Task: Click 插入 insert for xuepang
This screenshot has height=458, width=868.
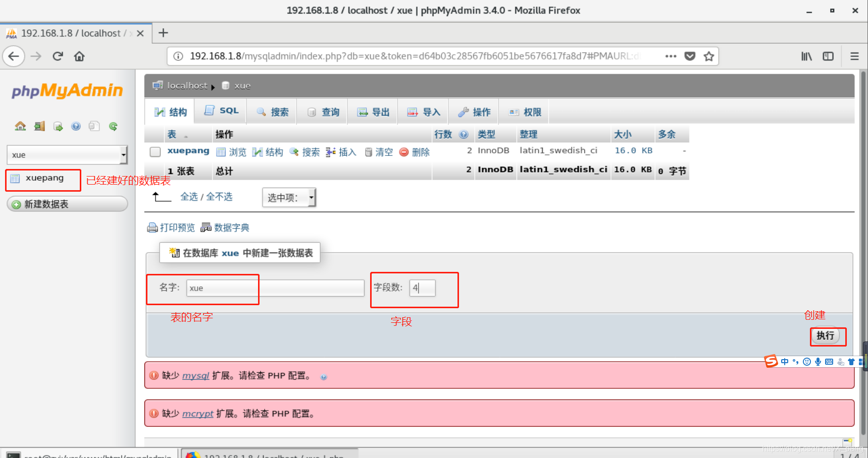Action: point(341,152)
